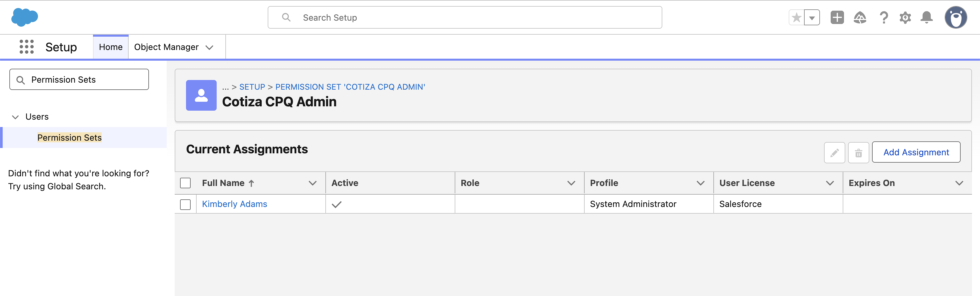Open the global actions plus icon
This screenshot has width=980, height=296.
837,18
